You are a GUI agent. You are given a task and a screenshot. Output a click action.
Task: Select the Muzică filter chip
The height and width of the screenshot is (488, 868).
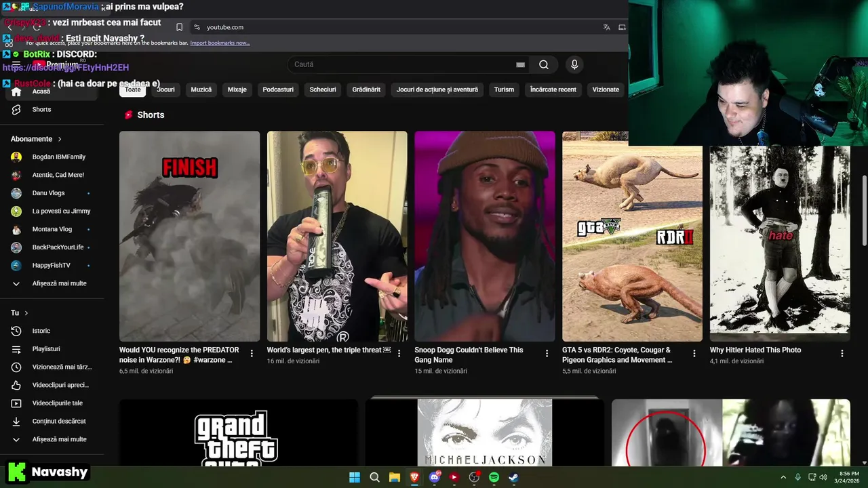click(201, 89)
